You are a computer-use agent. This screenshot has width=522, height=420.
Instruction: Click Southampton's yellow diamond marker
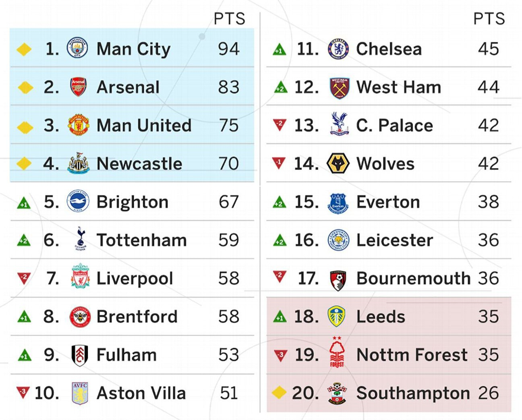(x=279, y=393)
